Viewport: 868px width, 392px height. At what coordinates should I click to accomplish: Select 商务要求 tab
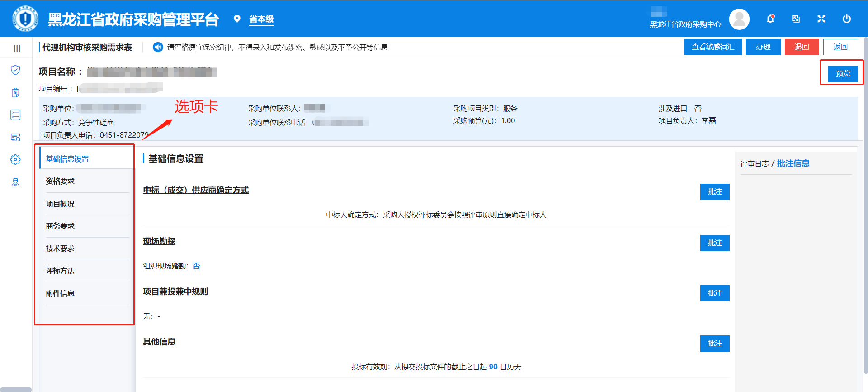pyautogui.click(x=86, y=226)
